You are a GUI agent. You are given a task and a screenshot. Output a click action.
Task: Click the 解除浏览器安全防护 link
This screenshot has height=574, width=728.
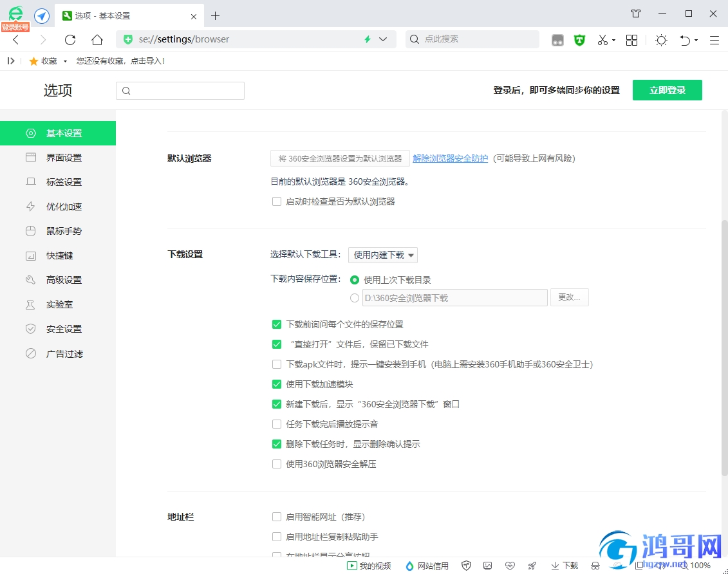[451, 158]
